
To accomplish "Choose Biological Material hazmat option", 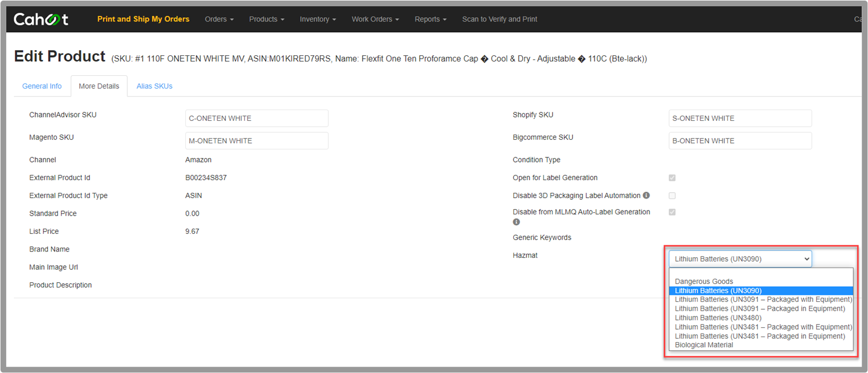I will [x=761, y=345].
